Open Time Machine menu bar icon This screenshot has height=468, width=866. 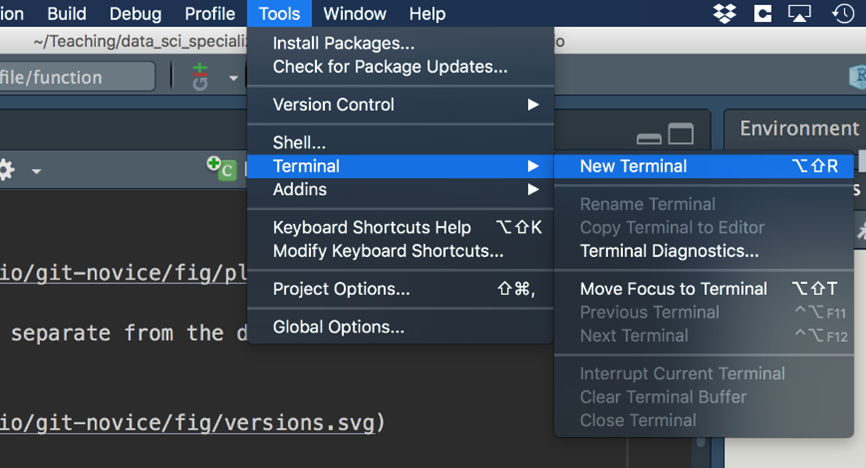coord(842,14)
